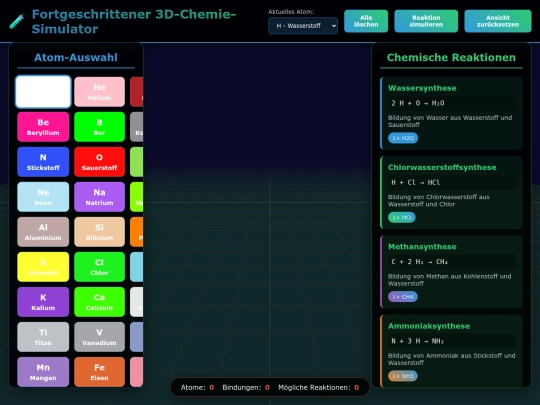Click the formula 2 H + O → H₂O
The height and width of the screenshot is (405, 540).
click(418, 103)
